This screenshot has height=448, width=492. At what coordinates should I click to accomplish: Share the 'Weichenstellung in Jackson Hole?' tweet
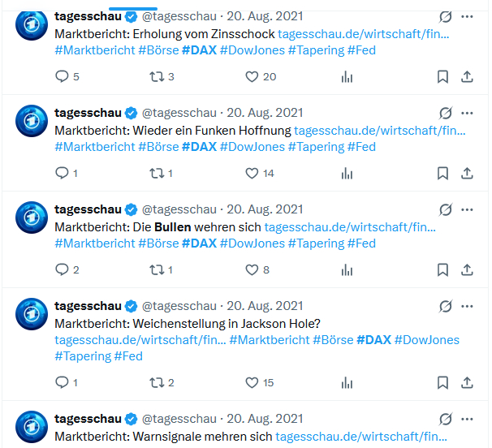[x=467, y=382]
